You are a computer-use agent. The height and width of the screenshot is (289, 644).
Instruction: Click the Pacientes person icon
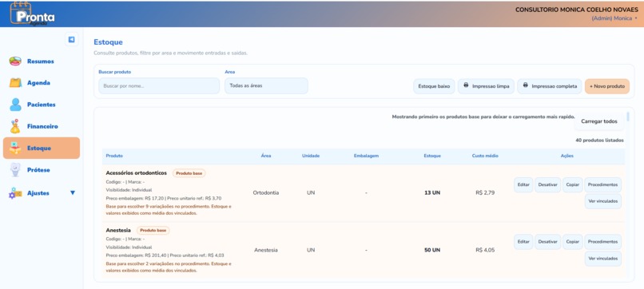[x=16, y=105]
